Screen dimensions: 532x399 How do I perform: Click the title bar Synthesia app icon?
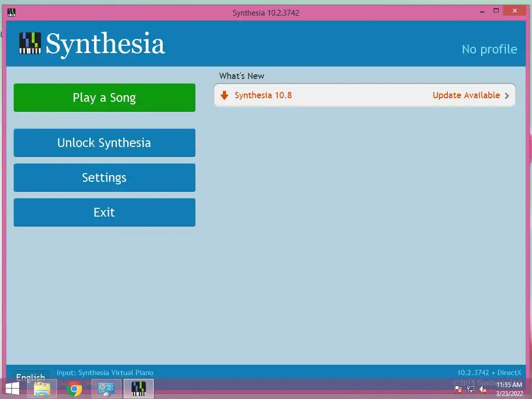11,12
